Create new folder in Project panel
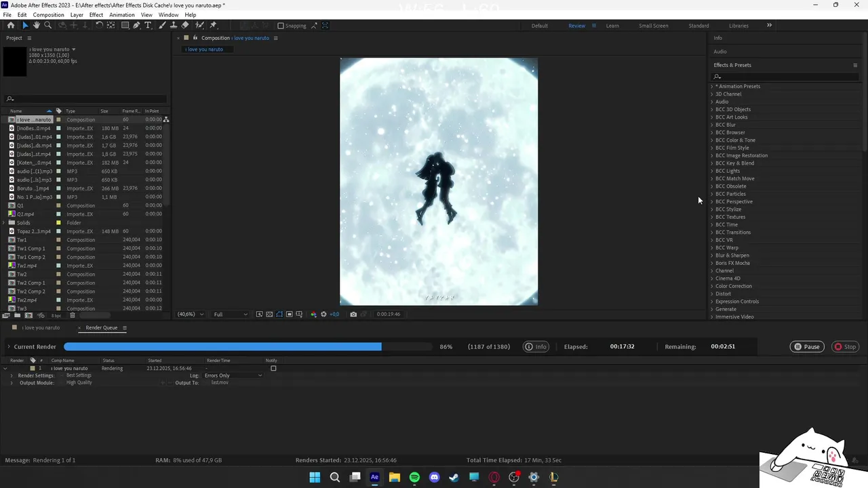868x488 pixels. (18, 315)
